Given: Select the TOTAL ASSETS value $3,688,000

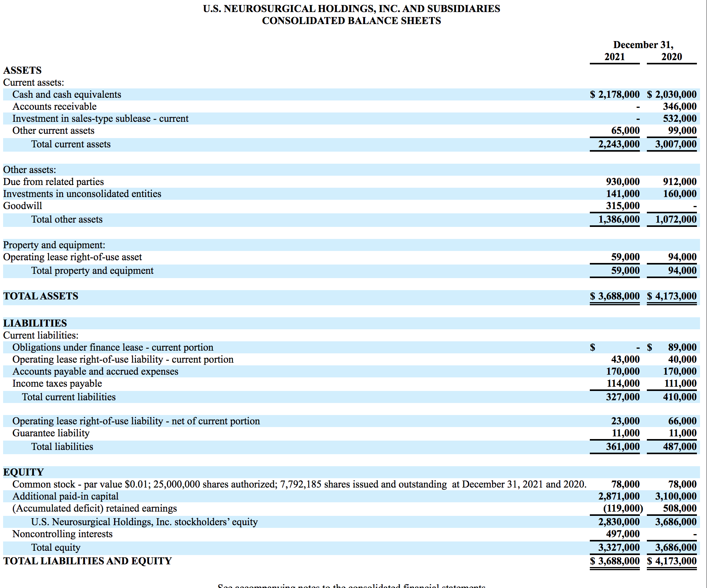Looking at the screenshot, I should pyautogui.click(x=614, y=296).
